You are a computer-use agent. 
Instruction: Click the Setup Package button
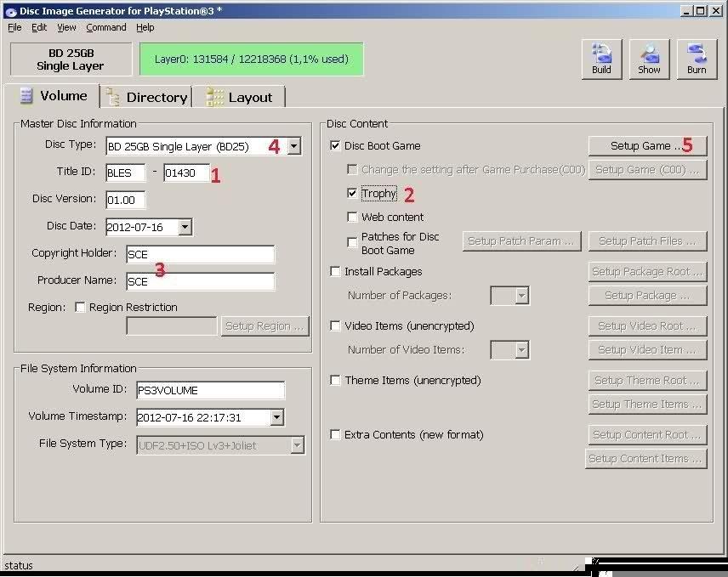648,296
